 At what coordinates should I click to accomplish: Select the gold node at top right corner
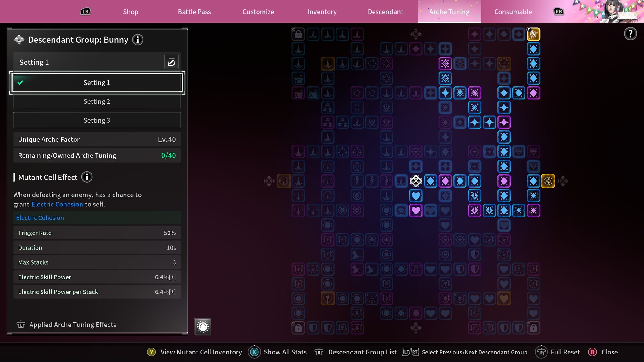[533, 34]
